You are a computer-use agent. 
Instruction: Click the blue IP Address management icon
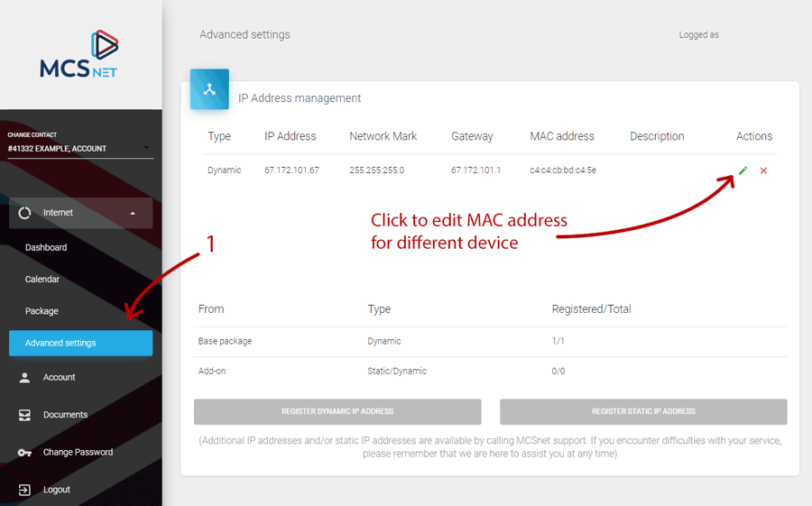(x=209, y=89)
